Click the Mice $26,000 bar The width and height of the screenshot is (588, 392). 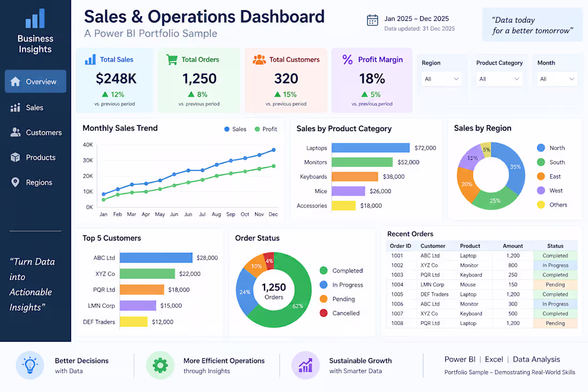[x=349, y=191]
